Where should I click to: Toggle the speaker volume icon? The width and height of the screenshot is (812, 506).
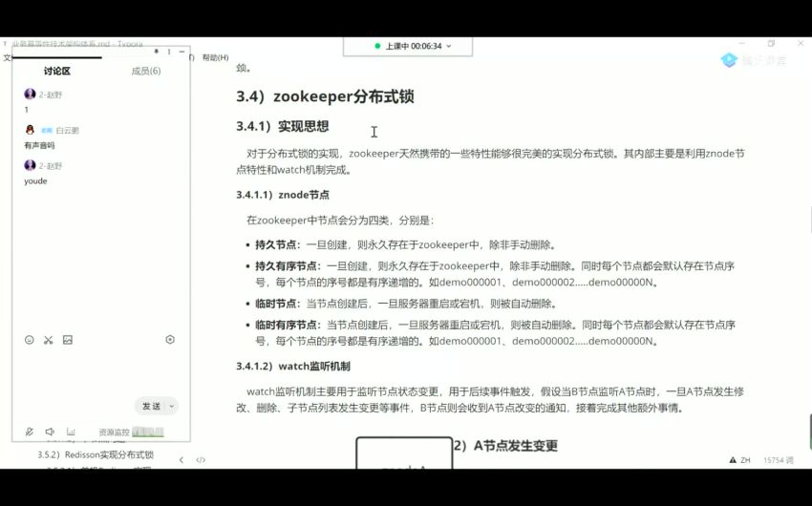click(50, 432)
